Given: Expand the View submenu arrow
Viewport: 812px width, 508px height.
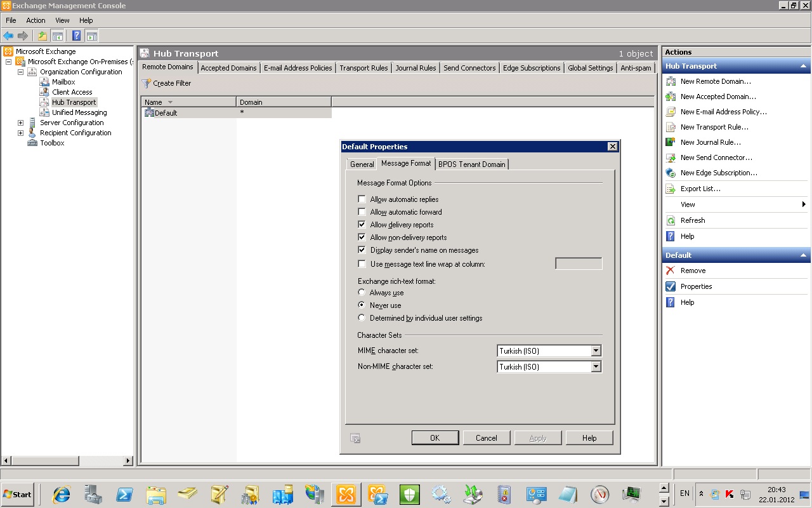Looking at the screenshot, I should click(804, 204).
